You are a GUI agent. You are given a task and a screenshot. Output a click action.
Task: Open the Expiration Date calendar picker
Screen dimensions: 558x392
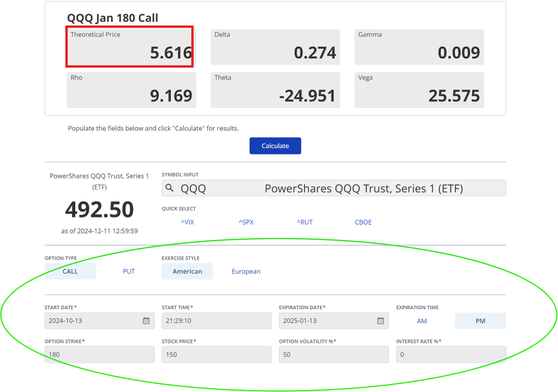(380, 320)
